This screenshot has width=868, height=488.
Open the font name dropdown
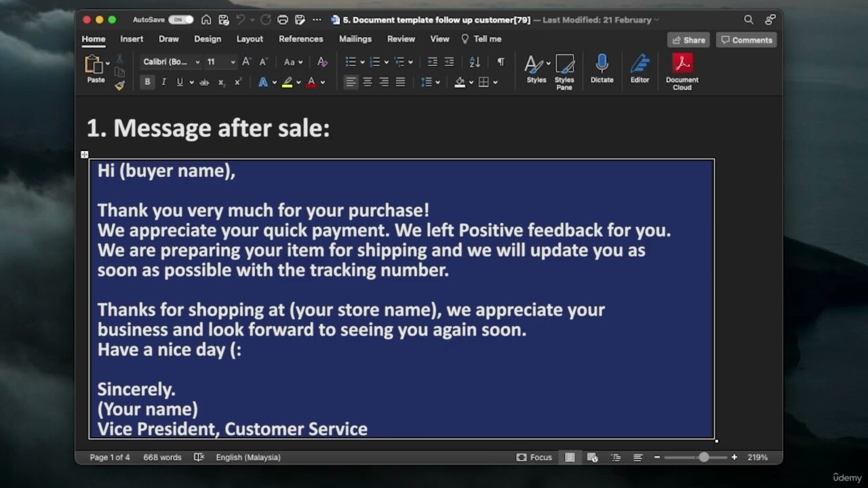(x=197, y=62)
